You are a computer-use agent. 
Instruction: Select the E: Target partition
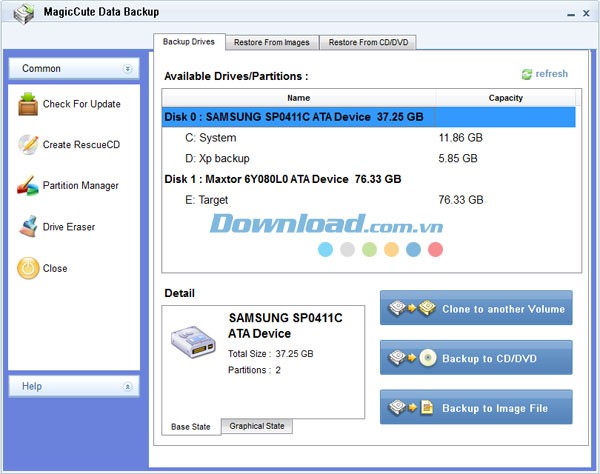(x=207, y=200)
